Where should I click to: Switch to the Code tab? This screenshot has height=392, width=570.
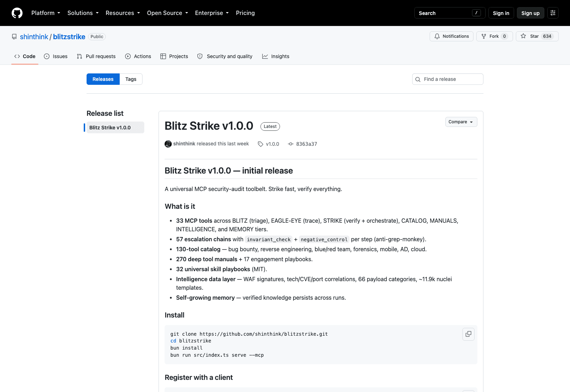tap(25, 56)
